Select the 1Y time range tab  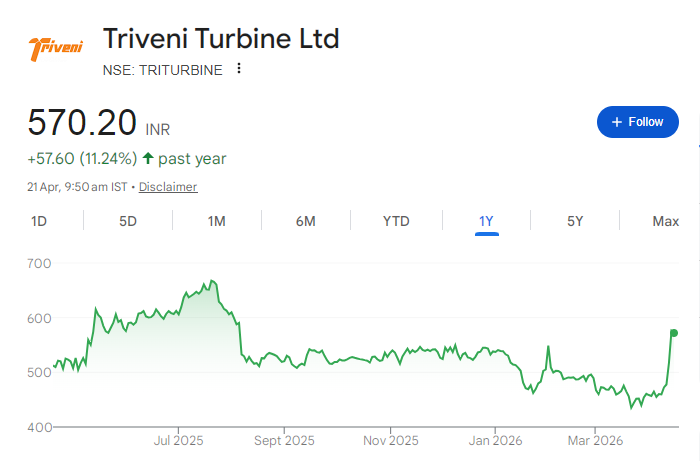486,221
